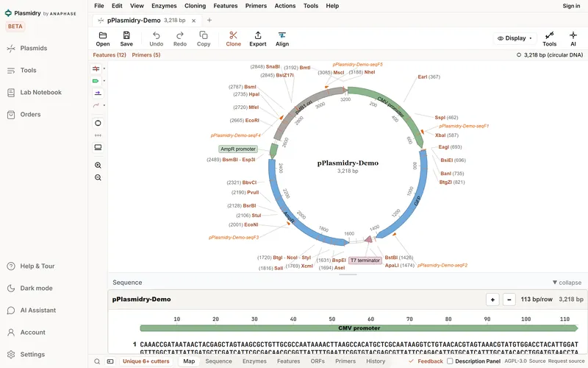Switch to circular map view icon

pos(98,123)
